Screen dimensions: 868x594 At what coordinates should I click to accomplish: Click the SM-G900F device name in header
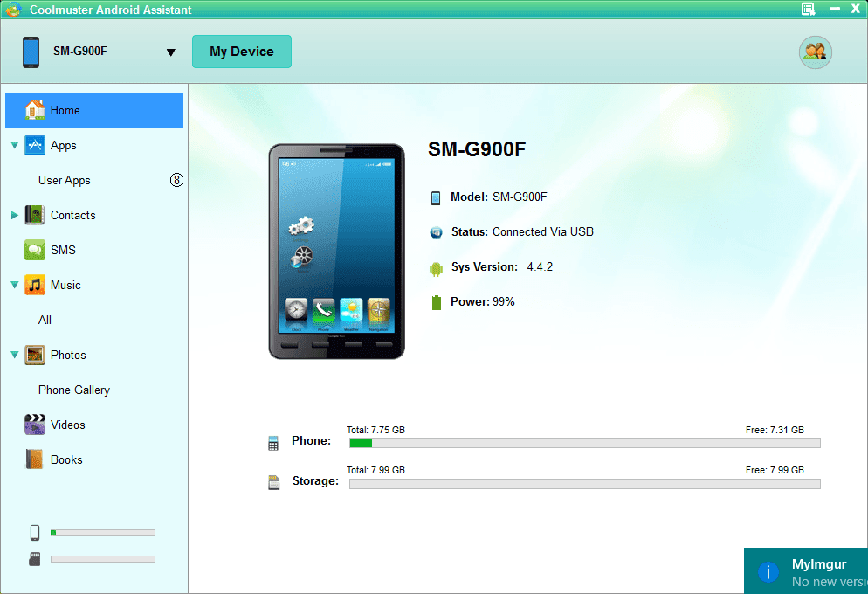point(80,51)
